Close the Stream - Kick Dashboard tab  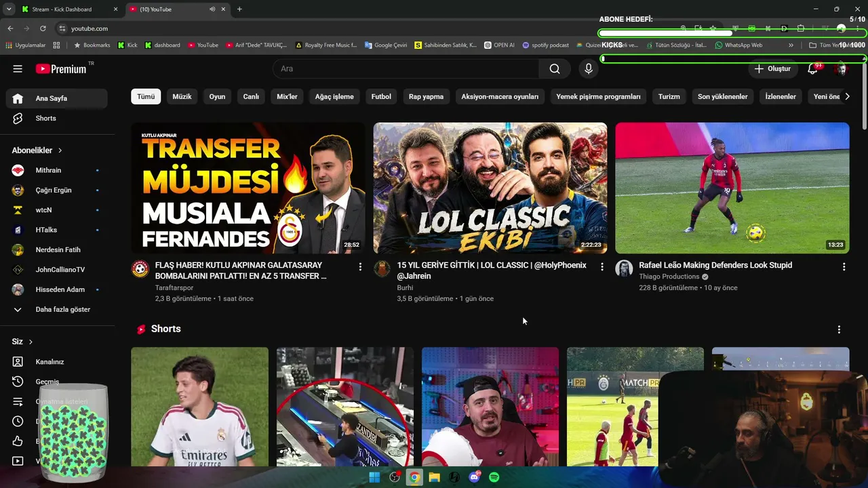click(x=115, y=9)
